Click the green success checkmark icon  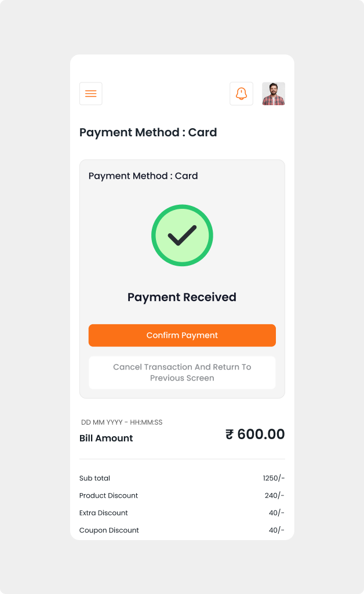point(182,235)
